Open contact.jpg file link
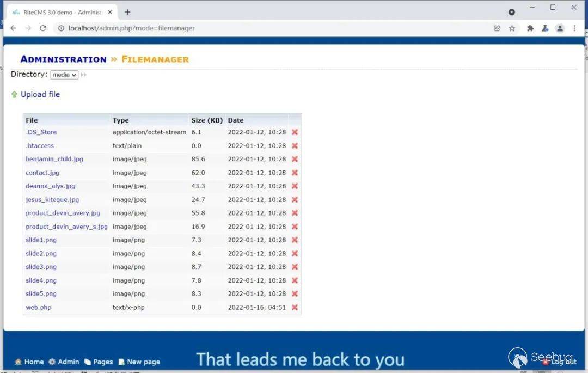Screen dimensions: 588x373 click(42, 173)
